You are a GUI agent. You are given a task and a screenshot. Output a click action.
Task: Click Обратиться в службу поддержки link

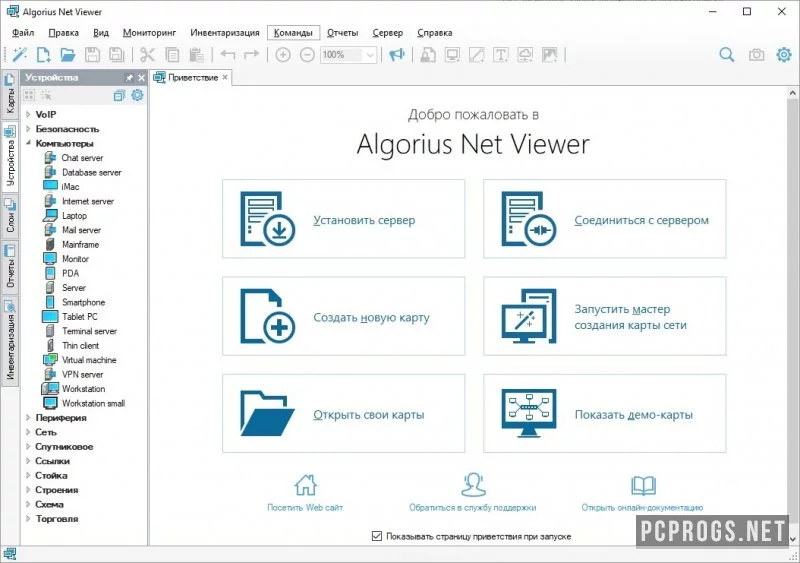pyautogui.click(x=472, y=507)
